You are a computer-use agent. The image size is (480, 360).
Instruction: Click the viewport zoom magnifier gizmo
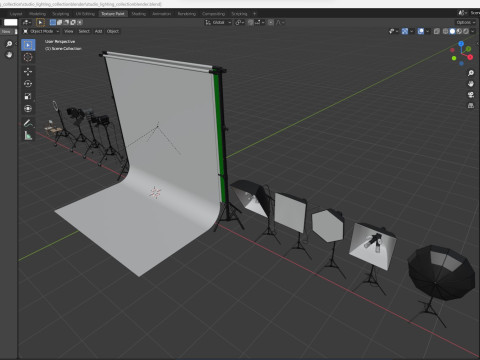(471, 73)
